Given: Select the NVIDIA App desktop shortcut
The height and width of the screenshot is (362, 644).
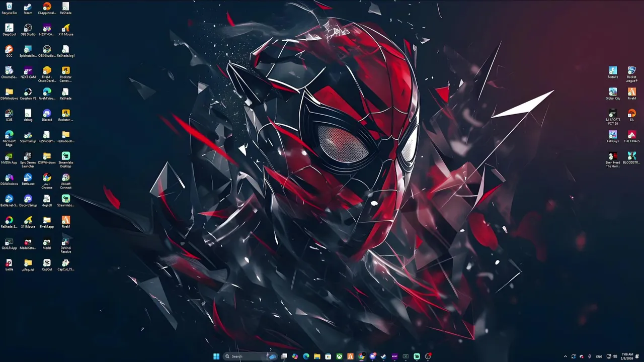Looking at the screenshot, I should click(9, 158).
